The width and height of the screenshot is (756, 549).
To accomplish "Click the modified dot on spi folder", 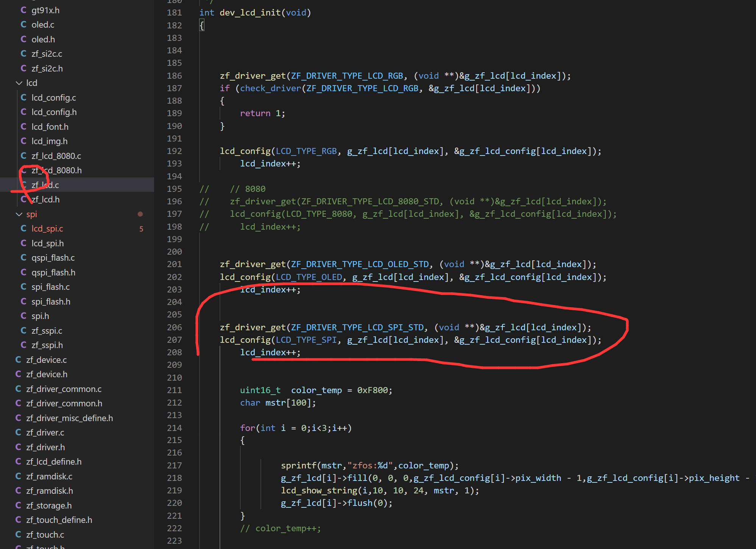I will click(140, 214).
